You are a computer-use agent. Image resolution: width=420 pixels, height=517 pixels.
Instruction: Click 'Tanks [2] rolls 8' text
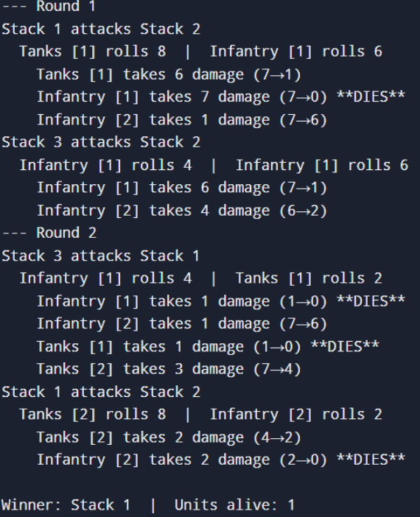coord(93,414)
